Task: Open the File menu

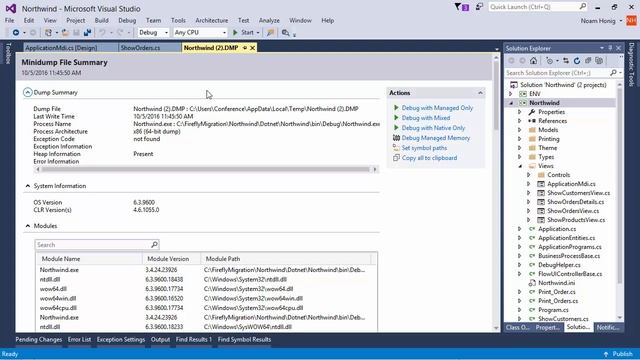Action: point(9,20)
